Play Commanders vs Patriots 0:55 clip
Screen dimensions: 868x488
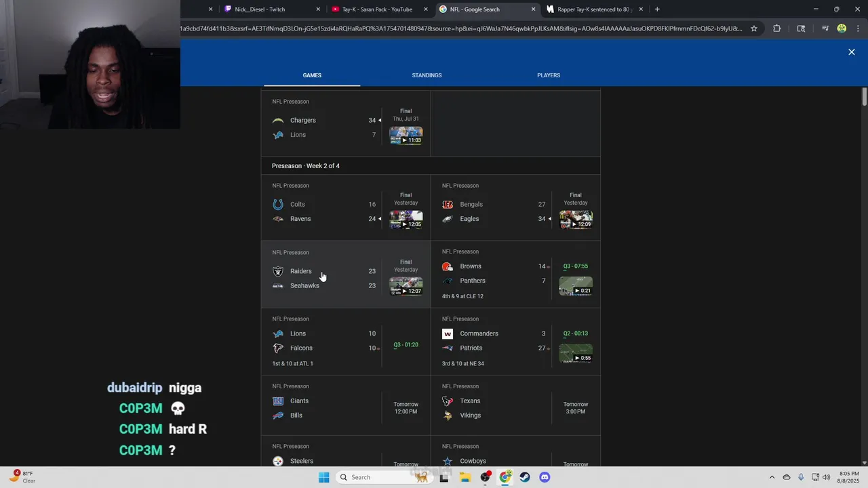575,353
